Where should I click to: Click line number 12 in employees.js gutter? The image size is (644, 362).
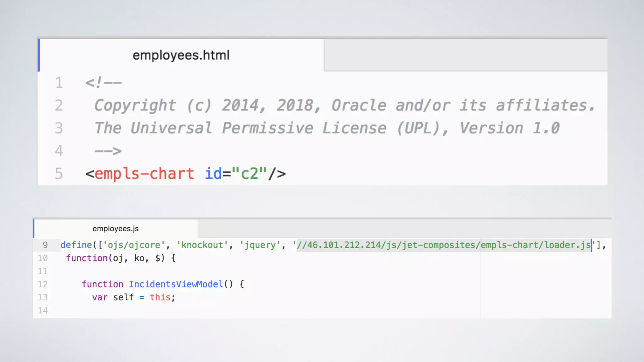click(43, 284)
